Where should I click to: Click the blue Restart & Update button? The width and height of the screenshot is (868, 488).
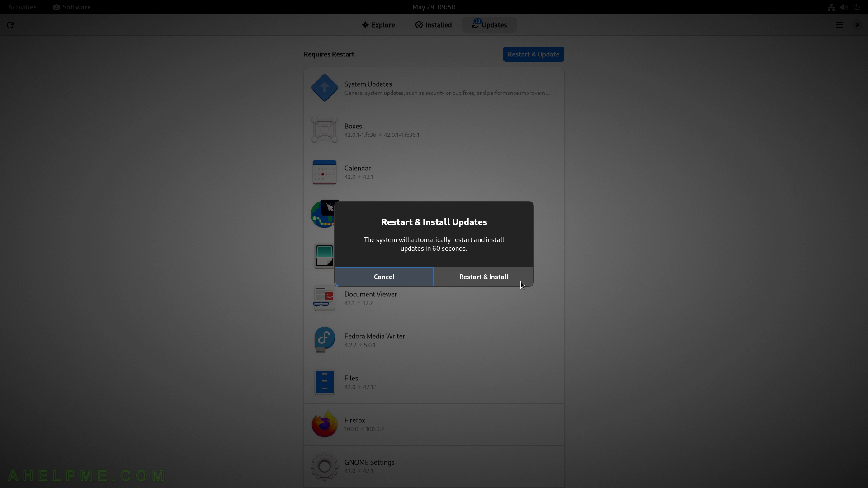[533, 54]
